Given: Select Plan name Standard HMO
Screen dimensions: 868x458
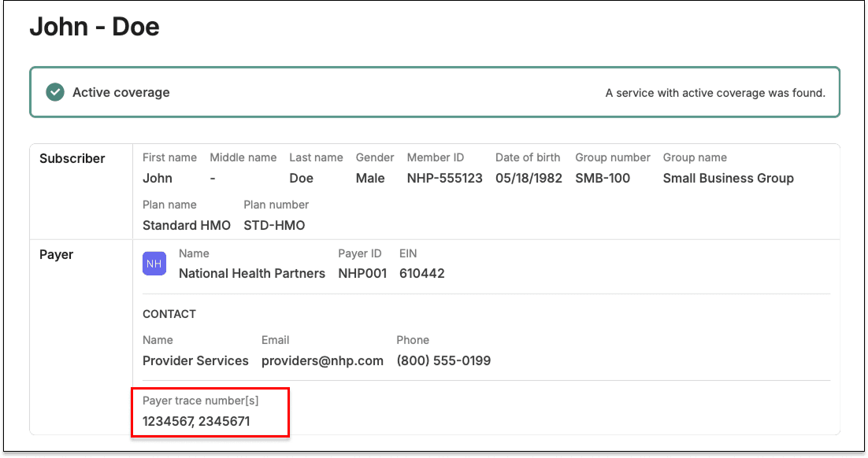Looking at the screenshot, I should (x=187, y=226).
